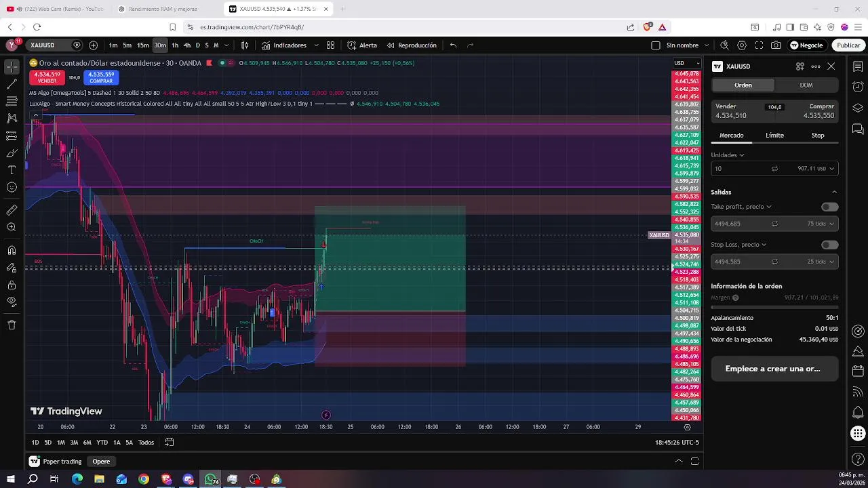Select the crosshair cursor tool
Screen dimensions: 868x488
point(12,66)
